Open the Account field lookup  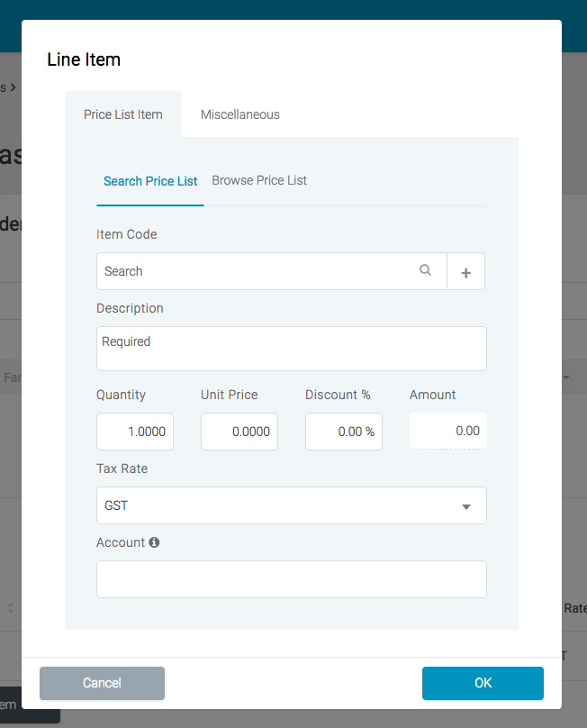click(291, 579)
